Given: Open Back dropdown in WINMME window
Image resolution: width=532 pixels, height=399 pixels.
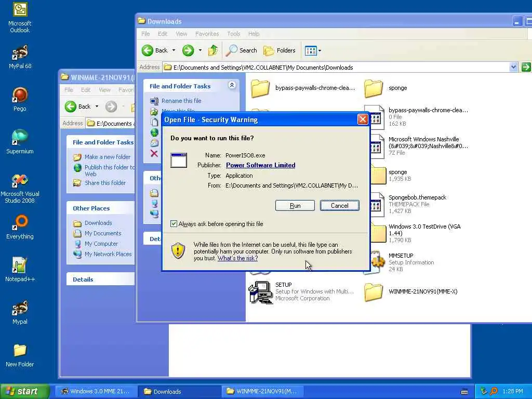Looking at the screenshot, I should (97, 107).
